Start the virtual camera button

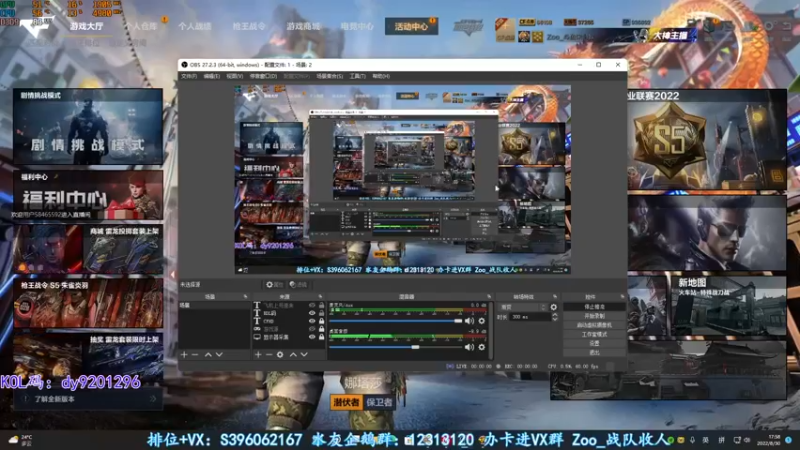tap(594, 325)
